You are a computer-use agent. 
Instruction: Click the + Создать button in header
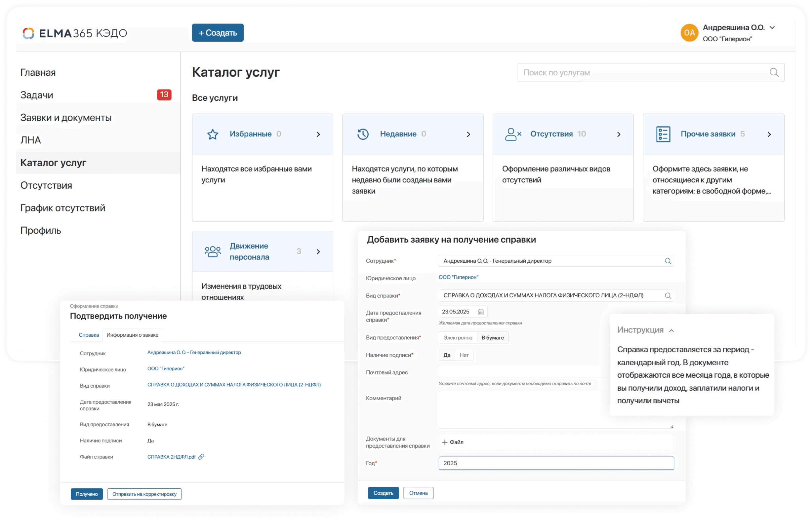(x=218, y=33)
